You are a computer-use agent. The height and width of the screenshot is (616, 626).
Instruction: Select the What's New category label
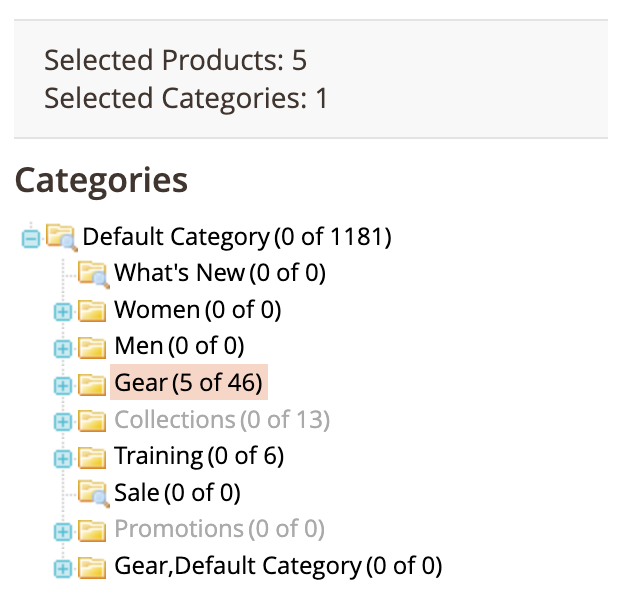pyautogui.click(x=219, y=273)
